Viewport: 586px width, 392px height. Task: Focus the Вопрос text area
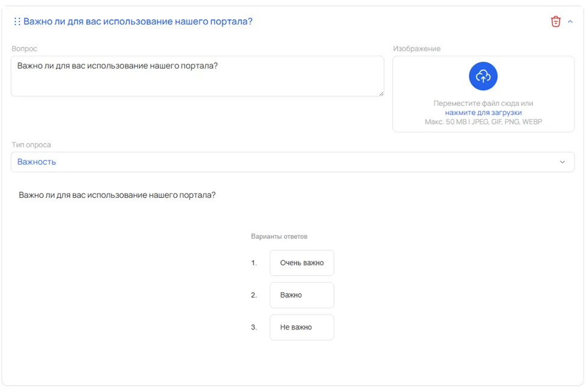(x=197, y=76)
